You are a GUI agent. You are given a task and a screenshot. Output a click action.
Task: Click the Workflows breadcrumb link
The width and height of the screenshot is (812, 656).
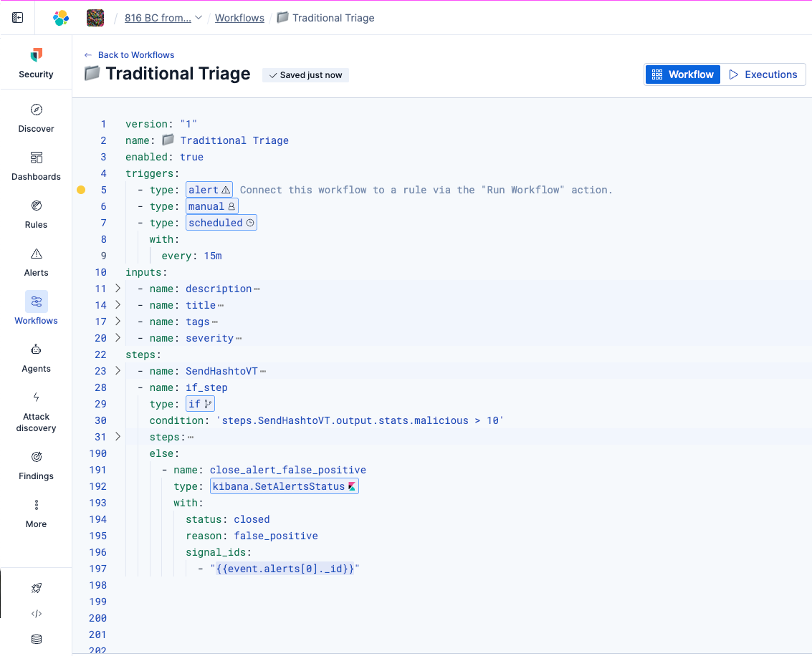[x=239, y=18]
